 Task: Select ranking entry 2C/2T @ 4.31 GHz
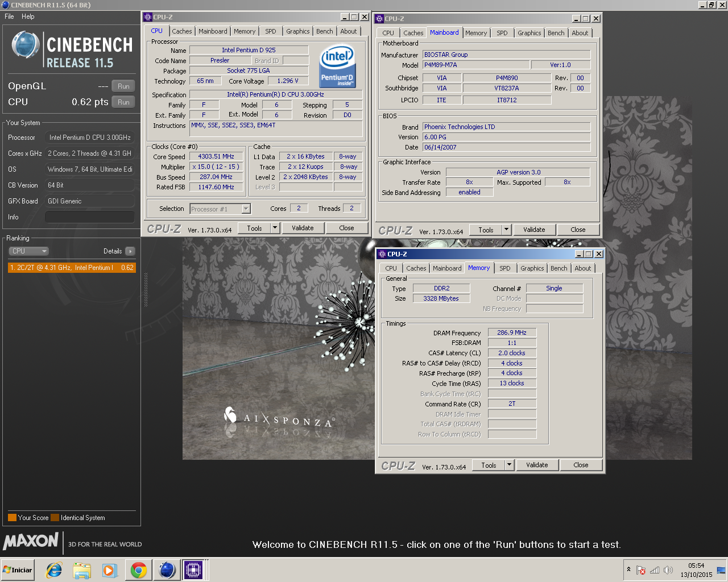point(72,268)
